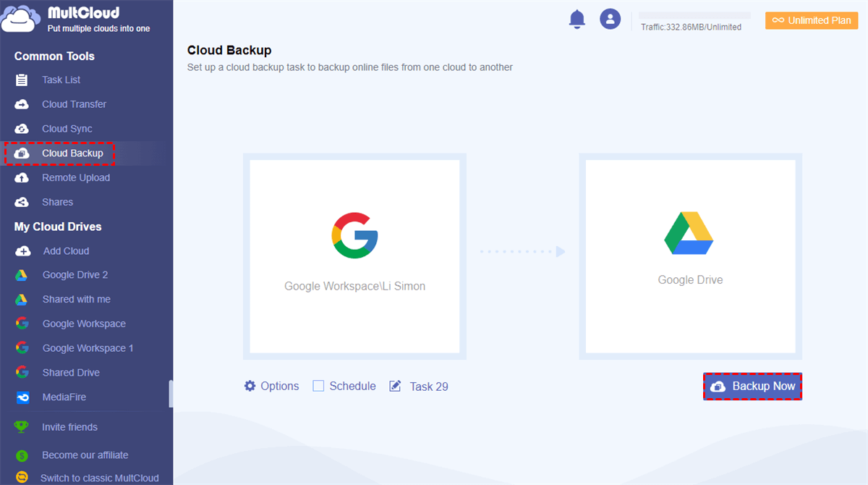Go to Cloud Transfer
The image size is (868, 485).
point(74,104)
